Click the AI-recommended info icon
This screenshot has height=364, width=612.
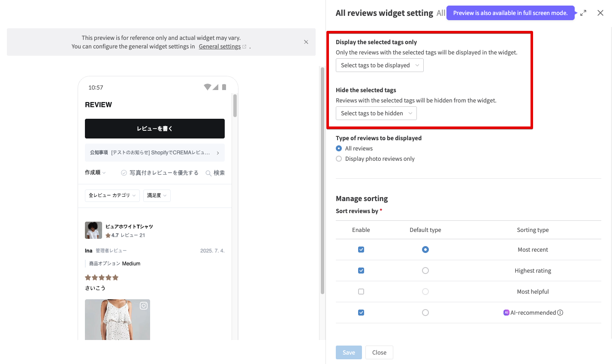pos(560,313)
